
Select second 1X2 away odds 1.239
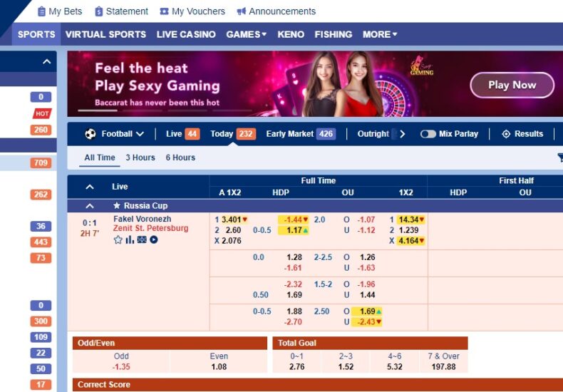[x=408, y=230]
